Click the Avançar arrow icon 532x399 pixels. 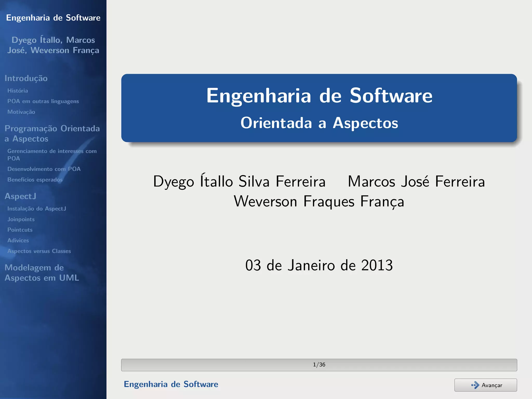point(475,385)
